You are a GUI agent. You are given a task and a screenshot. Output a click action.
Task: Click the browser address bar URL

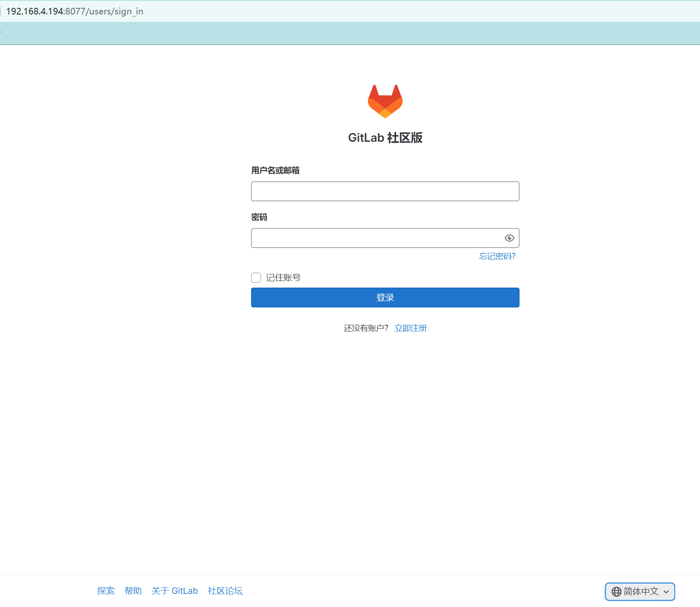click(x=75, y=11)
